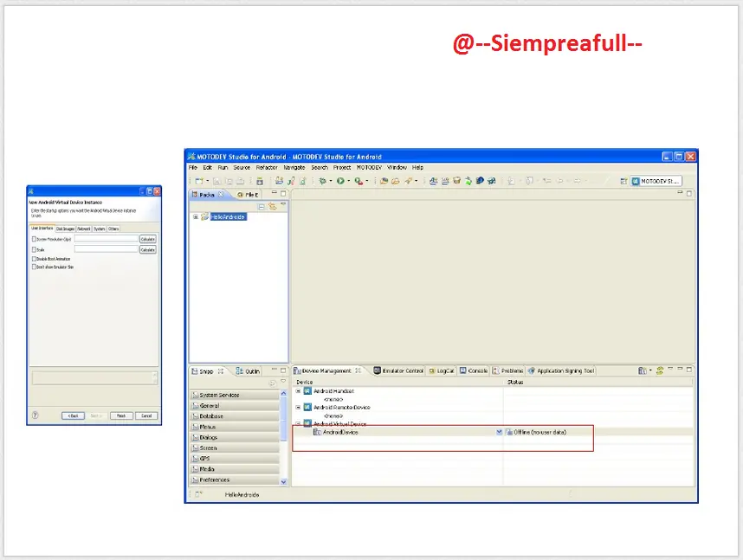
Task: Switch to the Emulator Control tab
Action: tap(398, 371)
